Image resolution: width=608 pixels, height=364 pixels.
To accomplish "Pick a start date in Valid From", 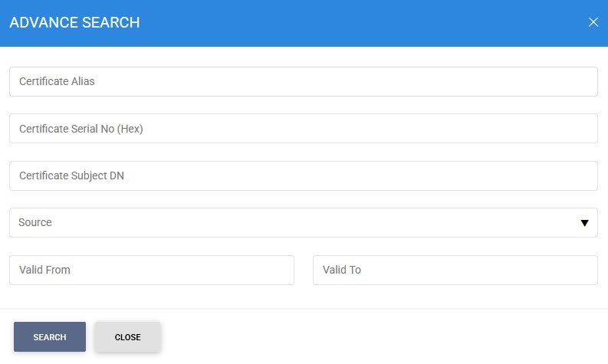I will tap(152, 270).
